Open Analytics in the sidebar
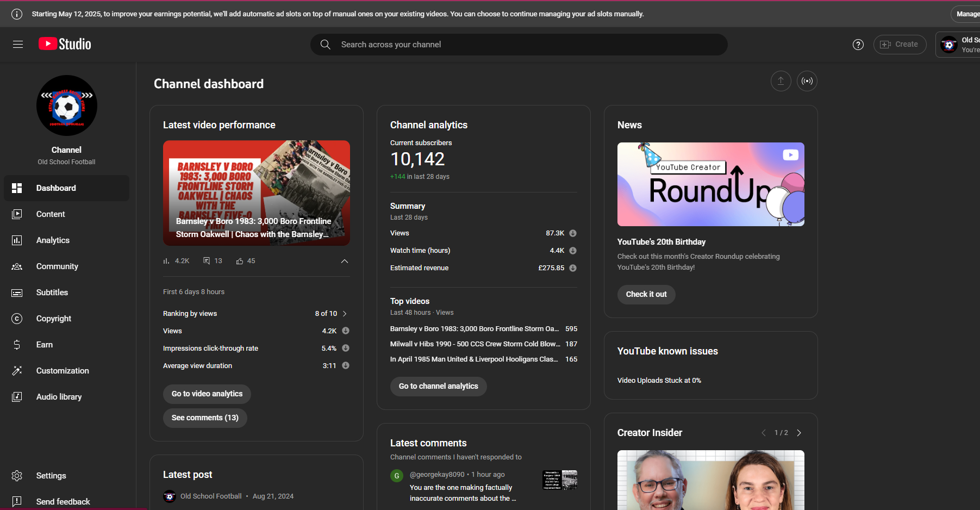Viewport: 980px width, 510px height. point(67,240)
